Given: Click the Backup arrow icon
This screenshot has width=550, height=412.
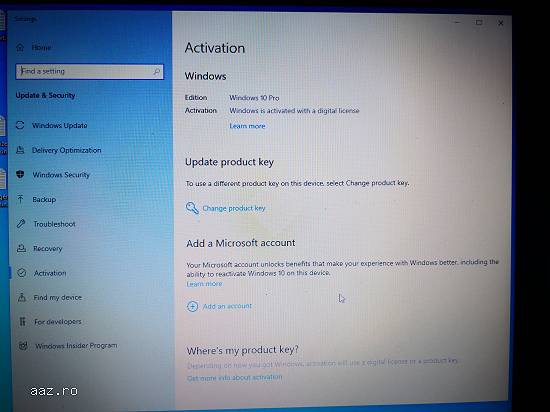Looking at the screenshot, I should coord(21,199).
